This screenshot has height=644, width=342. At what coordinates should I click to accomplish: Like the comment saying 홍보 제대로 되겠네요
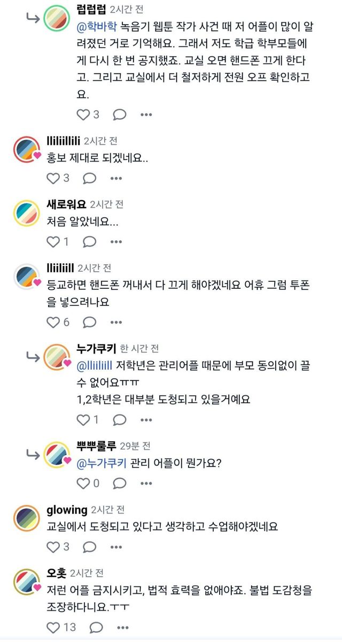(53, 178)
